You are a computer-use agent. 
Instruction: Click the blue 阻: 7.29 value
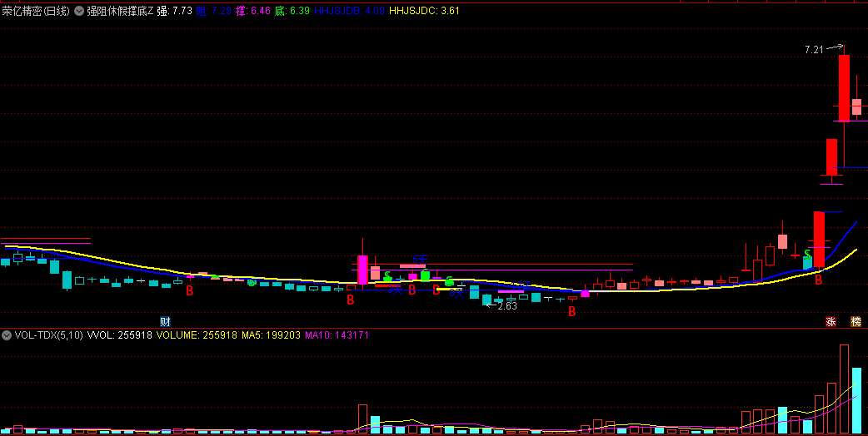click(x=213, y=11)
